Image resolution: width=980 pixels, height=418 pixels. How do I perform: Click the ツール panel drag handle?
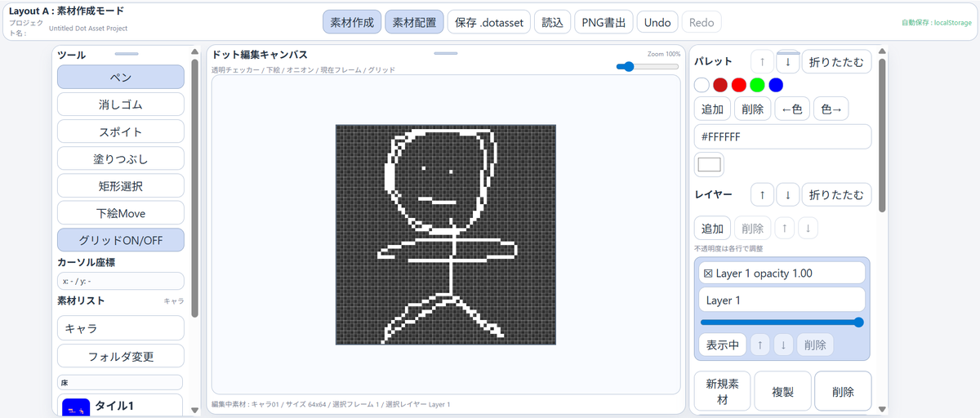[127, 53]
